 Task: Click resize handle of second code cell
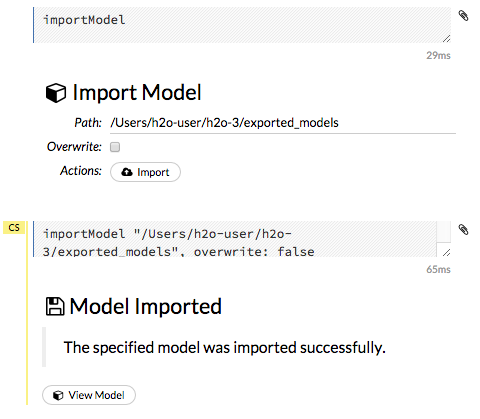pos(447,253)
